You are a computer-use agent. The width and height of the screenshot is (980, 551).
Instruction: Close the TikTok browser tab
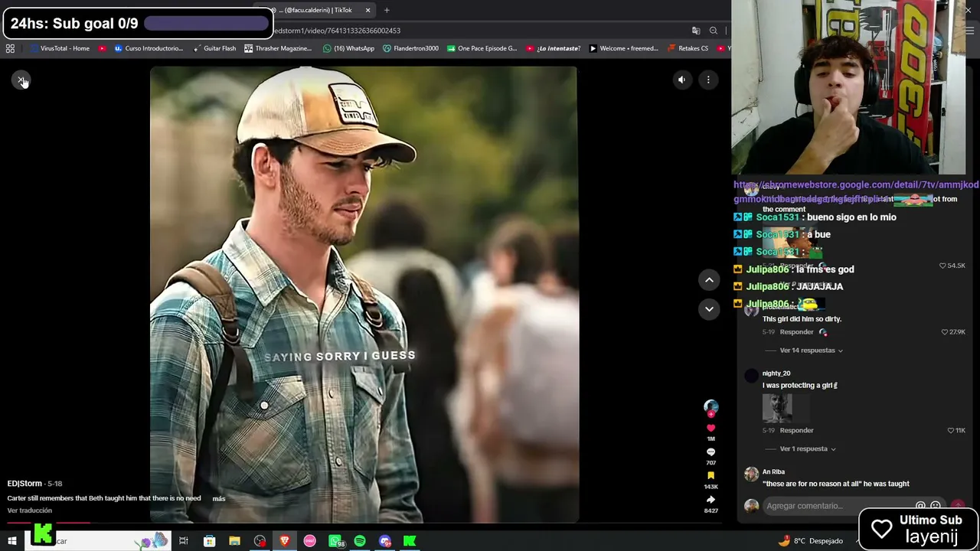click(367, 10)
